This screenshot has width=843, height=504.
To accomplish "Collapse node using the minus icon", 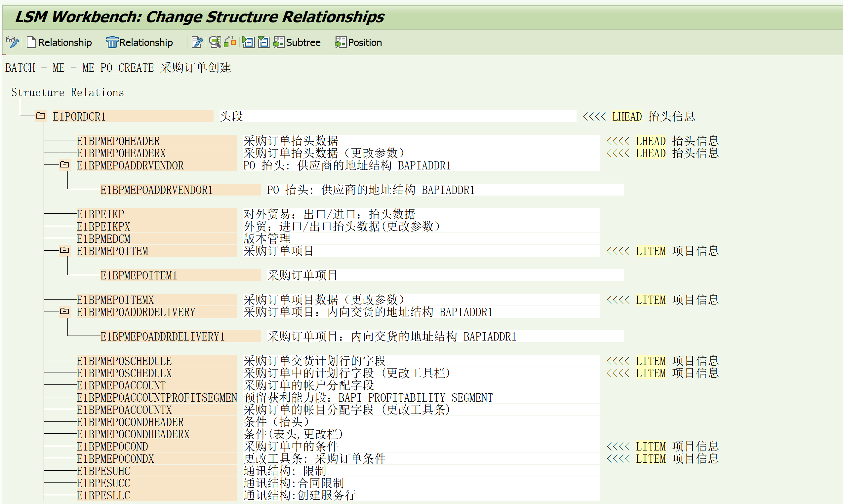I will pyautogui.click(x=264, y=42).
